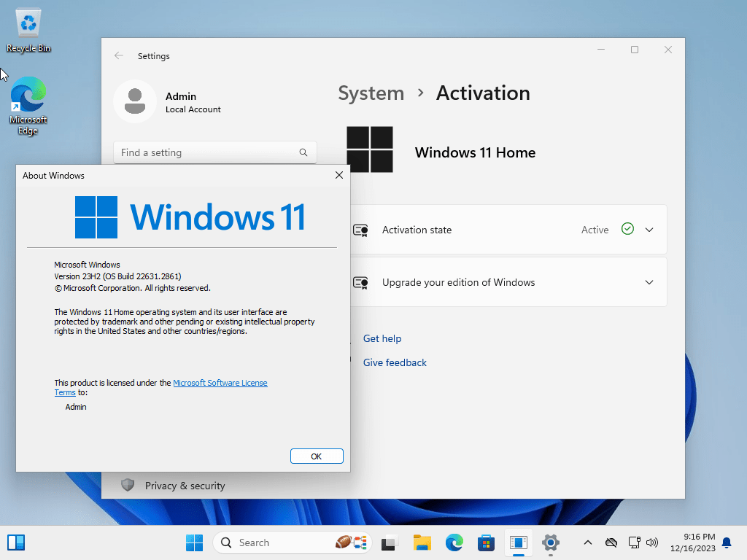Click the search magnifier in Find a setting
Image resolution: width=747 pixels, height=560 pixels.
pos(303,152)
